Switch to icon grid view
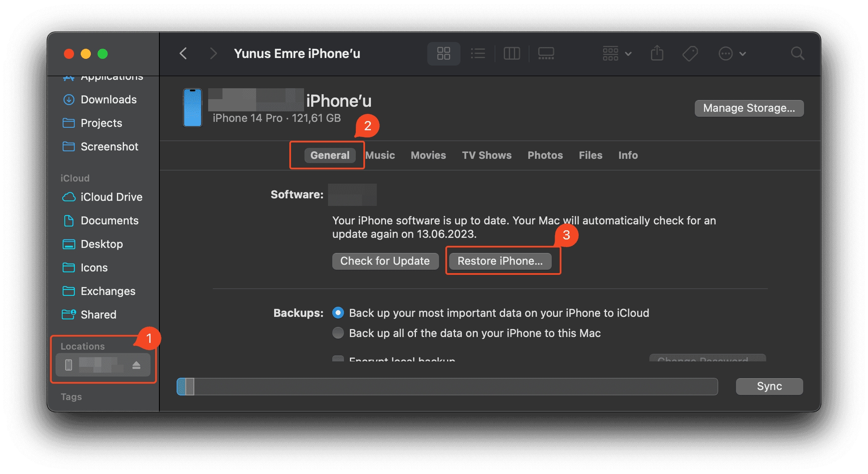The image size is (868, 474). [443, 53]
